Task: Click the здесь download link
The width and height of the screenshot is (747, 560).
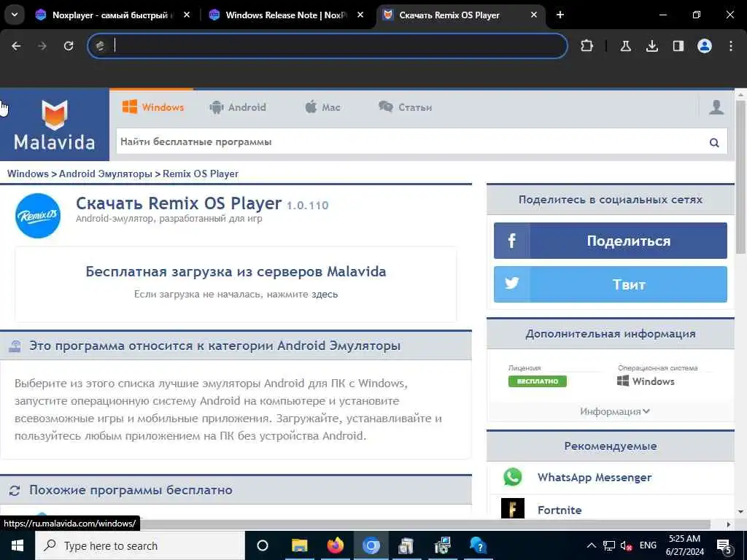Action: (325, 295)
